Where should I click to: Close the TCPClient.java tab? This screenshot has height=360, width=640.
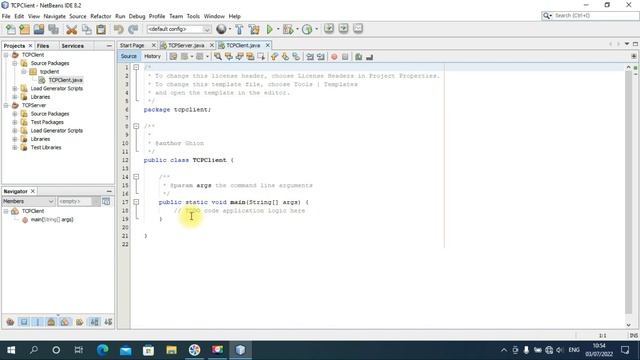[268, 45]
